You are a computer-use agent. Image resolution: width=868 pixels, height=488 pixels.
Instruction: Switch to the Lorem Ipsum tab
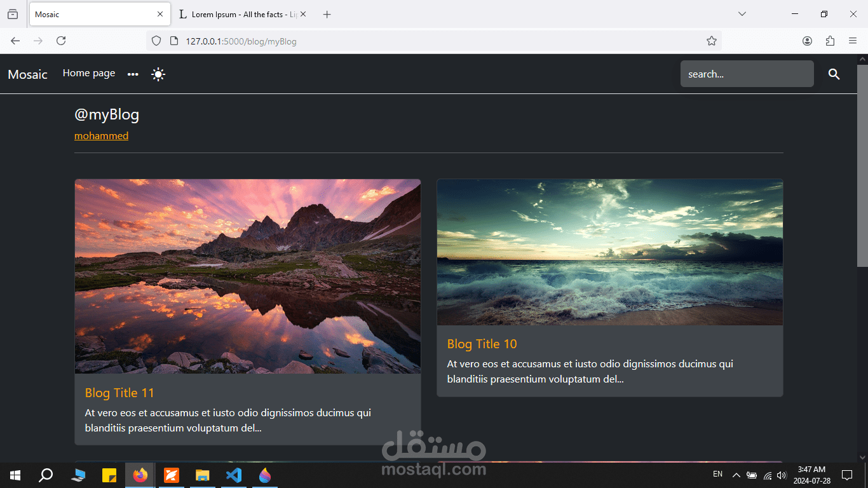(x=235, y=14)
